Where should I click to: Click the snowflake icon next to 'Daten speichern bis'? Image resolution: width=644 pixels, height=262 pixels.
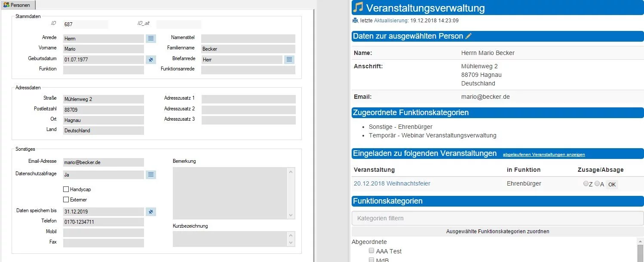pyautogui.click(x=150, y=211)
